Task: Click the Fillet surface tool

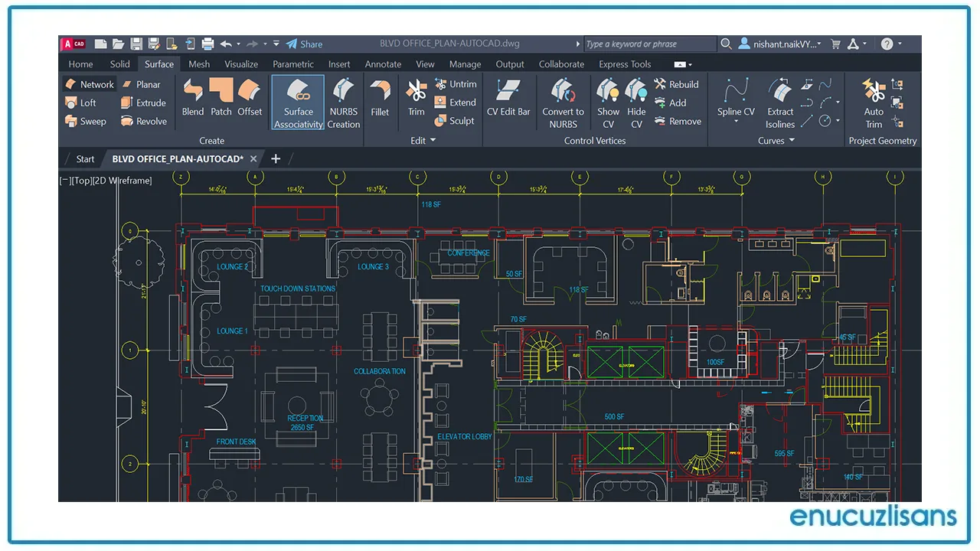Action: coord(380,97)
